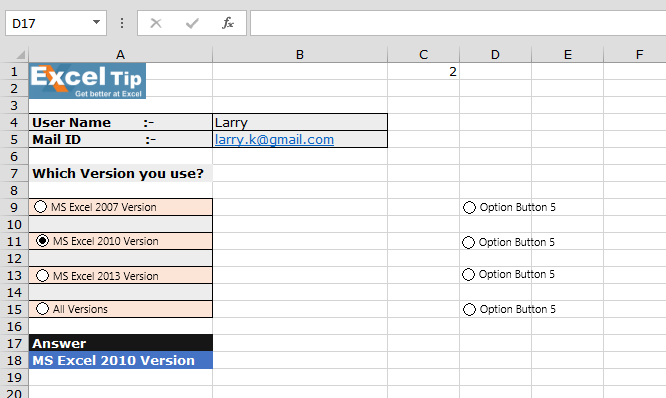The width and height of the screenshot is (666, 398).
Task: Select row 17 header
Action: (14, 343)
